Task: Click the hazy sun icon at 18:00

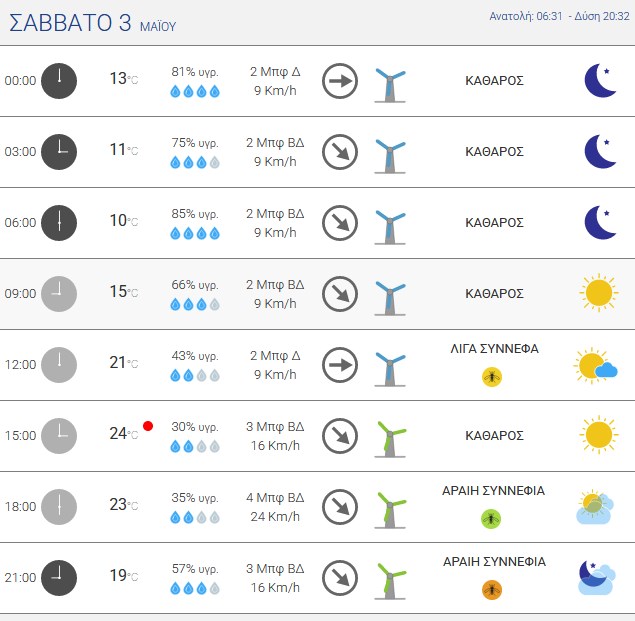Action: (x=595, y=506)
